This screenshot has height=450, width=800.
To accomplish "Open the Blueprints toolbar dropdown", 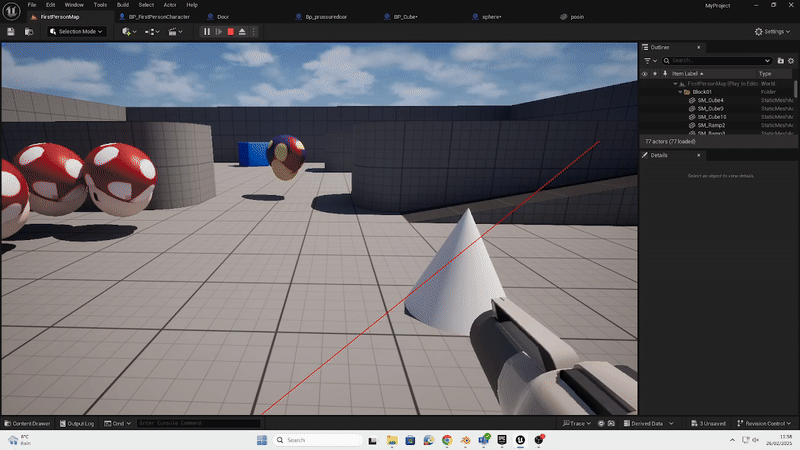I will [152, 32].
